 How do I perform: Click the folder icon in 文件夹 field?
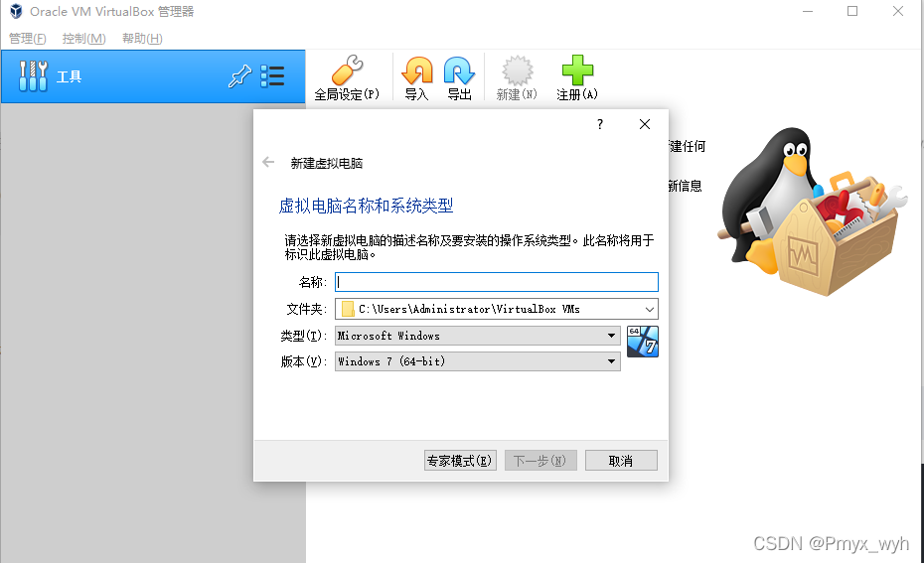coord(348,309)
